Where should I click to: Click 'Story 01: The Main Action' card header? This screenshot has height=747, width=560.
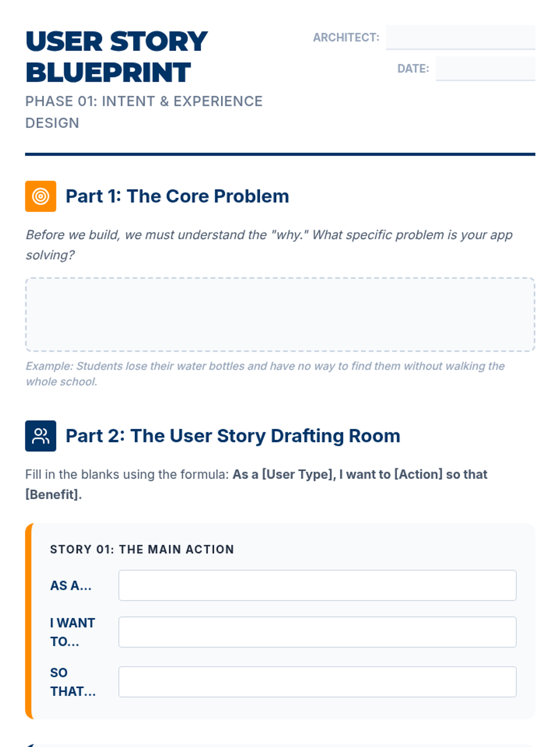pyautogui.click(x=142, y=549)
